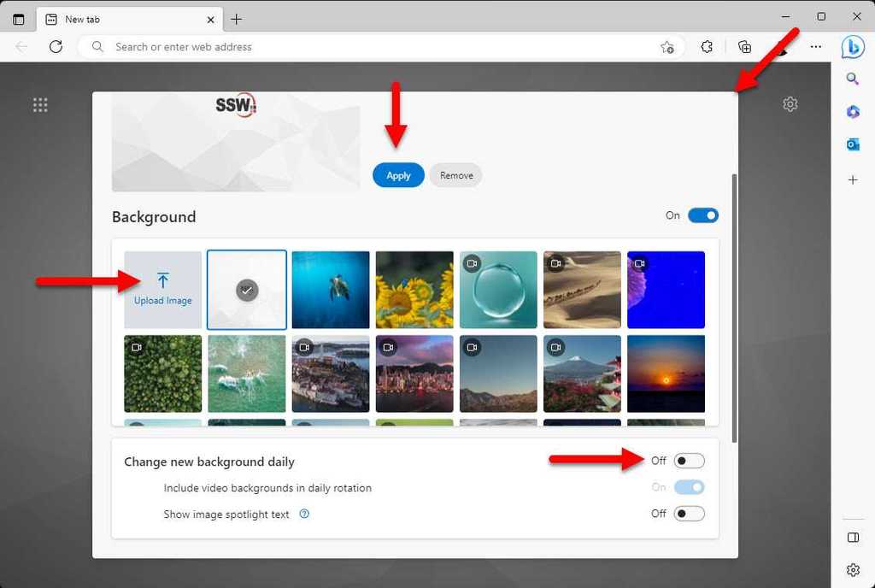Add this page to Collections
Image resolution: width=875 pixels, height=588 pixels.
click(743, 47)
